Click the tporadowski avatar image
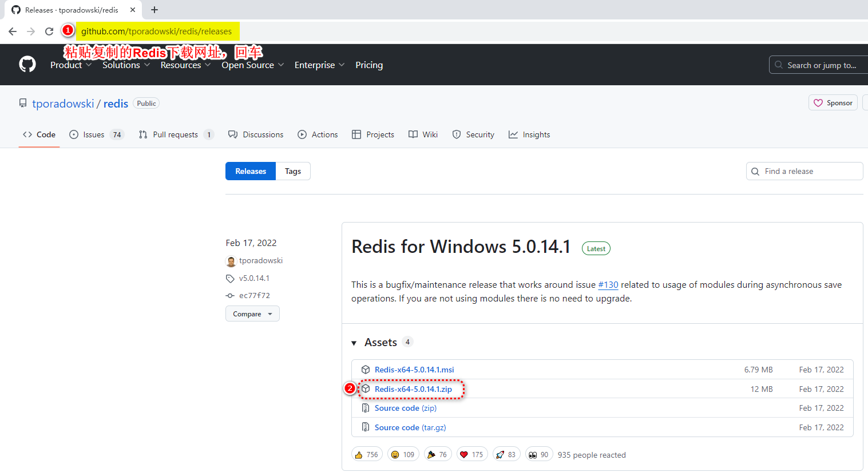 point(231,261)
